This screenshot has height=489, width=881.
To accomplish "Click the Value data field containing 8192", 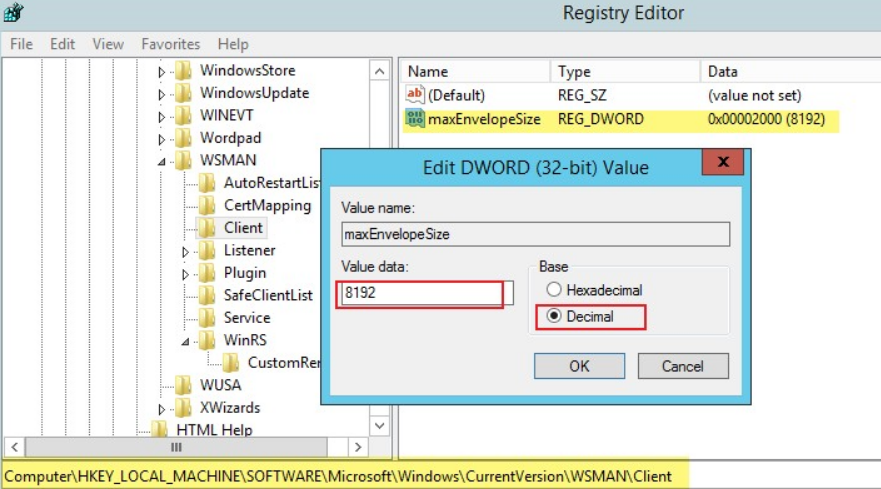I will 426,293.
